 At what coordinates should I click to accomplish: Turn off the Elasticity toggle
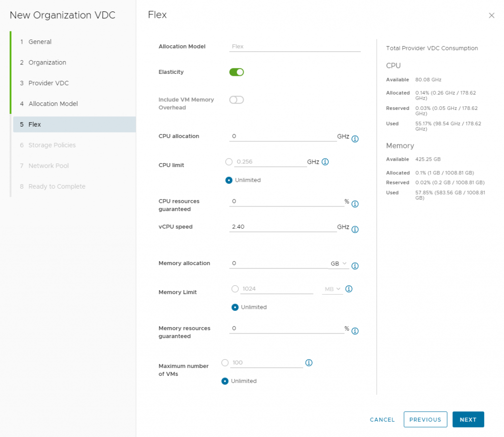(x=237, y=72)
